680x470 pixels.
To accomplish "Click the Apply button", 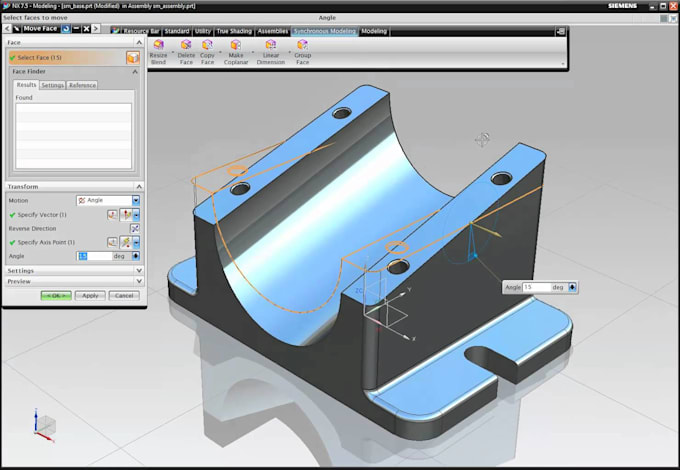I will tap(90, 295).
